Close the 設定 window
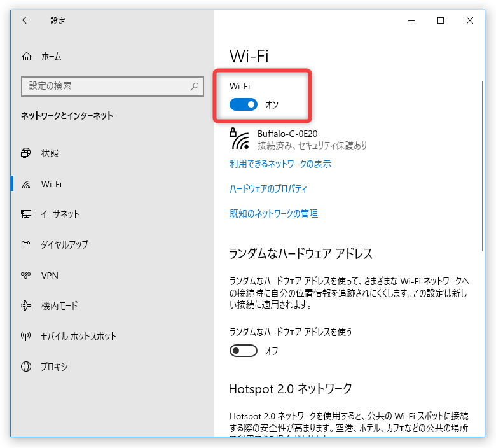This screenshot has height=448, width=496. pos(470,20)
